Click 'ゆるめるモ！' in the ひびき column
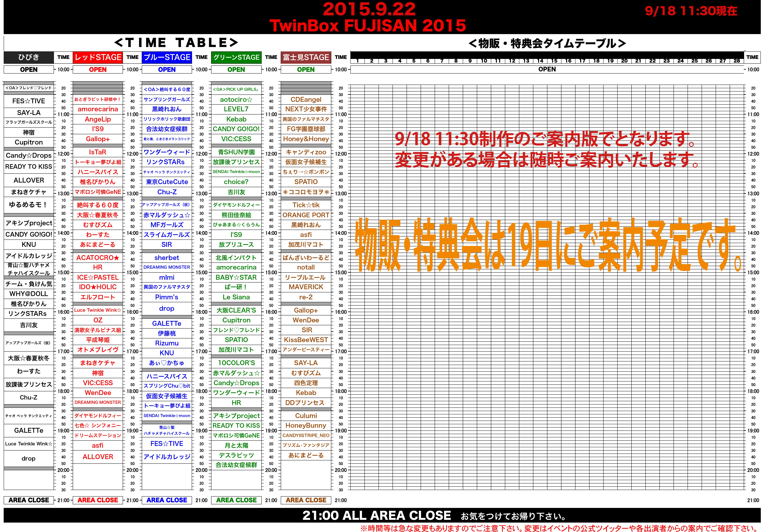 [29, 205]
